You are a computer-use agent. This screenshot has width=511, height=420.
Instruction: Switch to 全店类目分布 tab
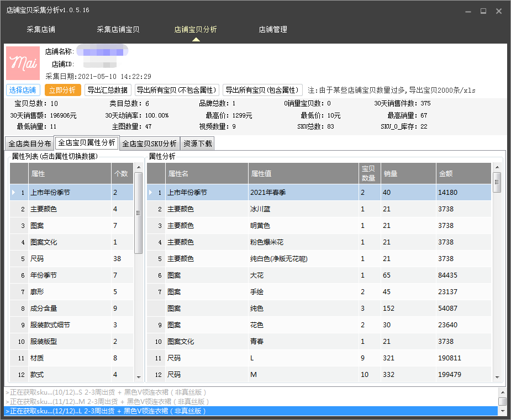[30, 143]
